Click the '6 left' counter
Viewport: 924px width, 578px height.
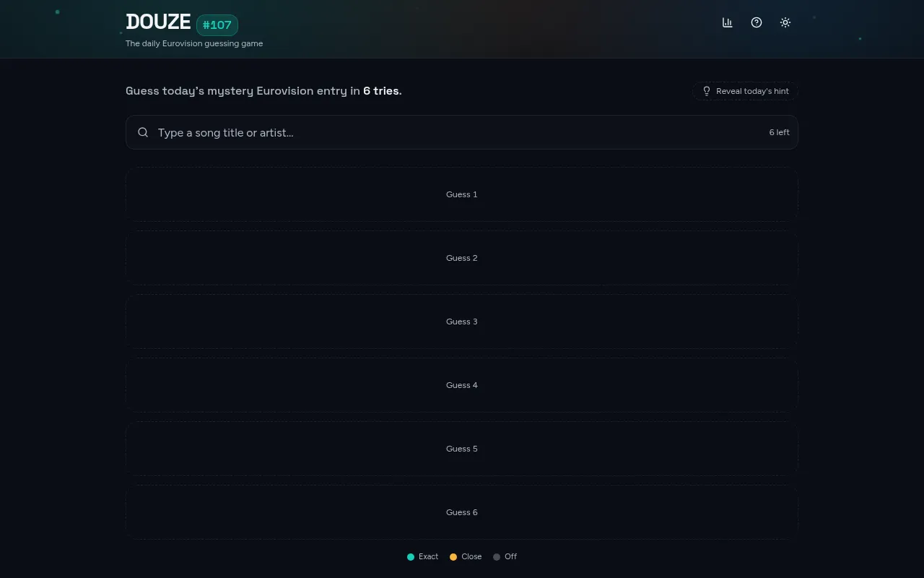pos(779,132)
